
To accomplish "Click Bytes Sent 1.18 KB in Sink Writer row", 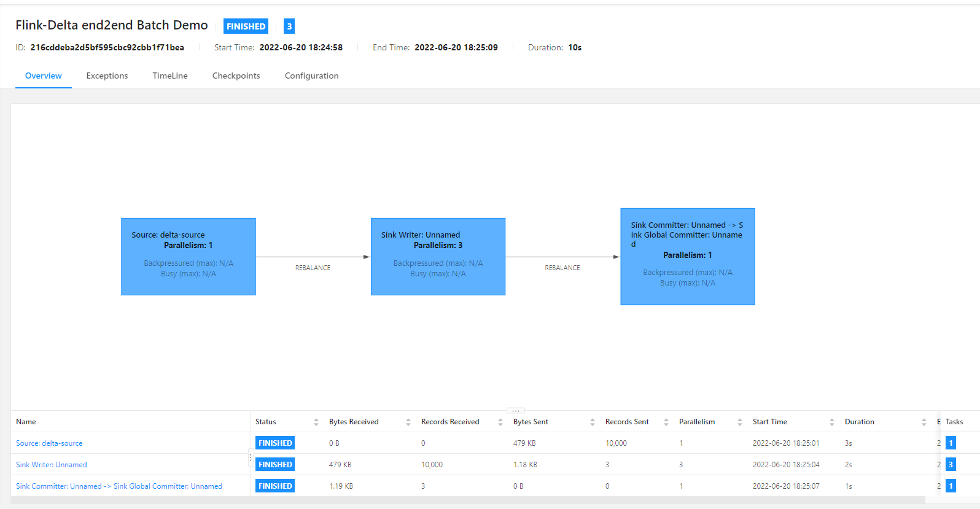I will pyautogui.click(x=526, y=465).
